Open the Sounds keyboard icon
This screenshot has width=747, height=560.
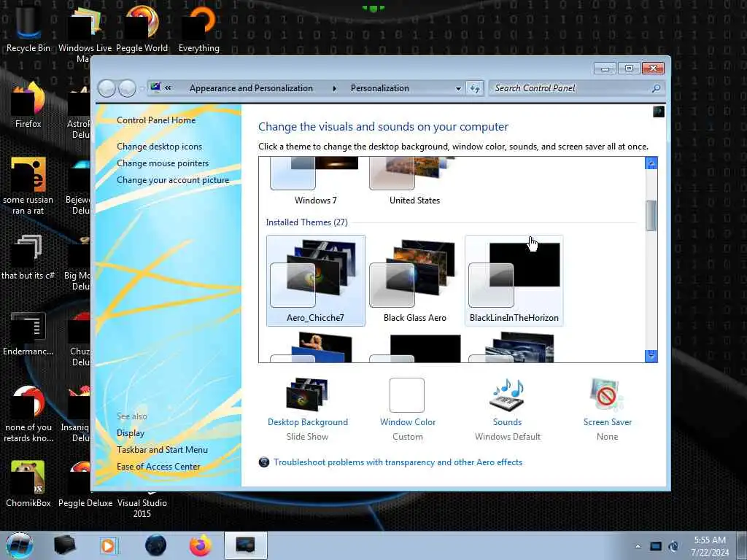[x=508, y=394]
